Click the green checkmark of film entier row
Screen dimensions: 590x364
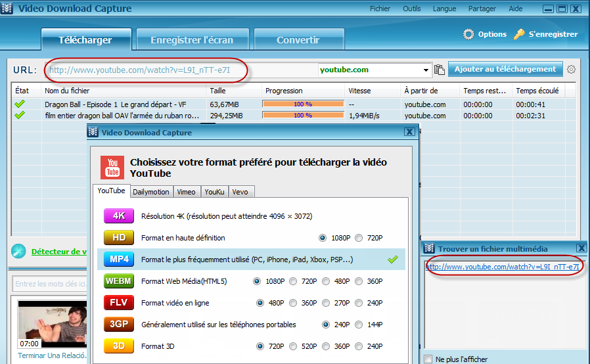click(20, 115)
